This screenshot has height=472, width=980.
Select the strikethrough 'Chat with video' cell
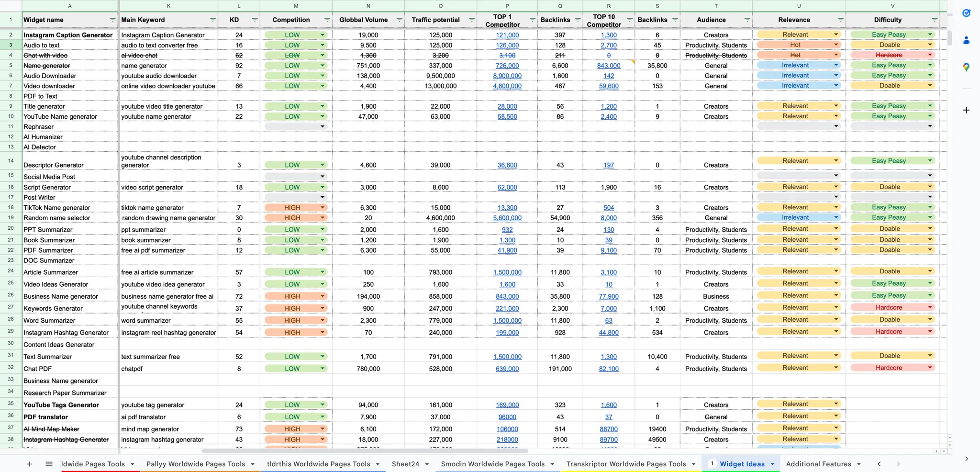pos(70,56)
